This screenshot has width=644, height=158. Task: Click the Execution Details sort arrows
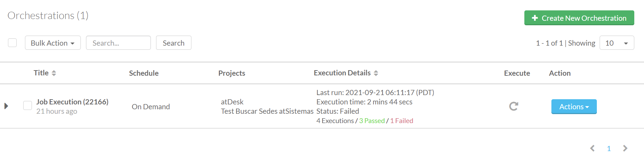point(376,73)
